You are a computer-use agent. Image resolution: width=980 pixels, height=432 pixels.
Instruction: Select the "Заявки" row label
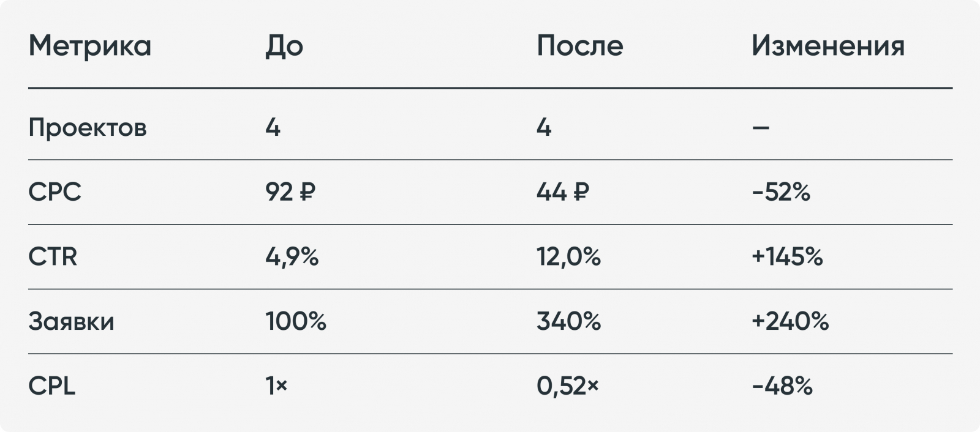coord(71,322)
